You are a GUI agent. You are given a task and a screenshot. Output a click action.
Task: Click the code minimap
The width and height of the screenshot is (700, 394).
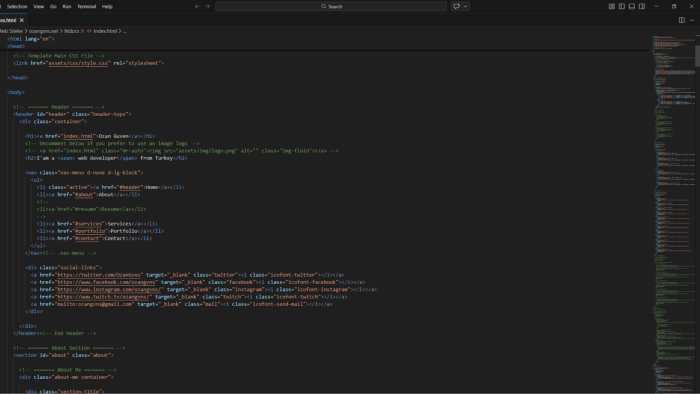coord(673,214)
